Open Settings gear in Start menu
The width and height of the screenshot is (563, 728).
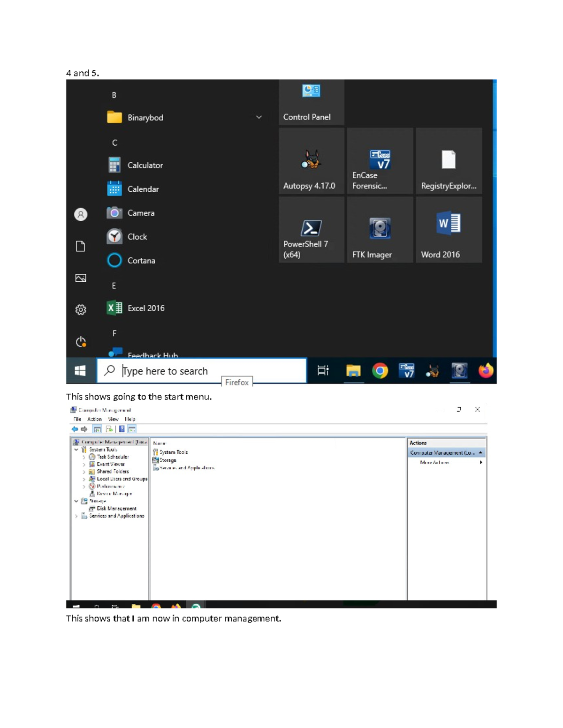click(x=81, y=310)
